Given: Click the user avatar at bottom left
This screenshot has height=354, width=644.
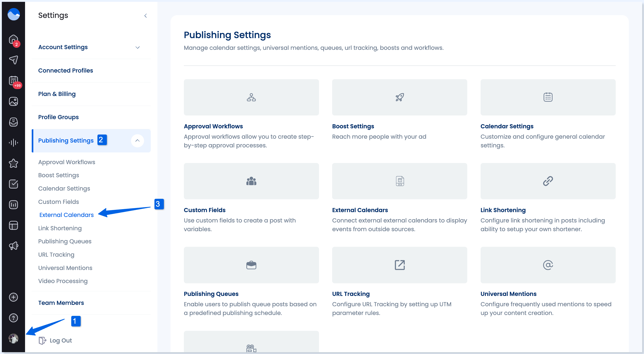Looking at the screenshot, I should pos(14,339).
